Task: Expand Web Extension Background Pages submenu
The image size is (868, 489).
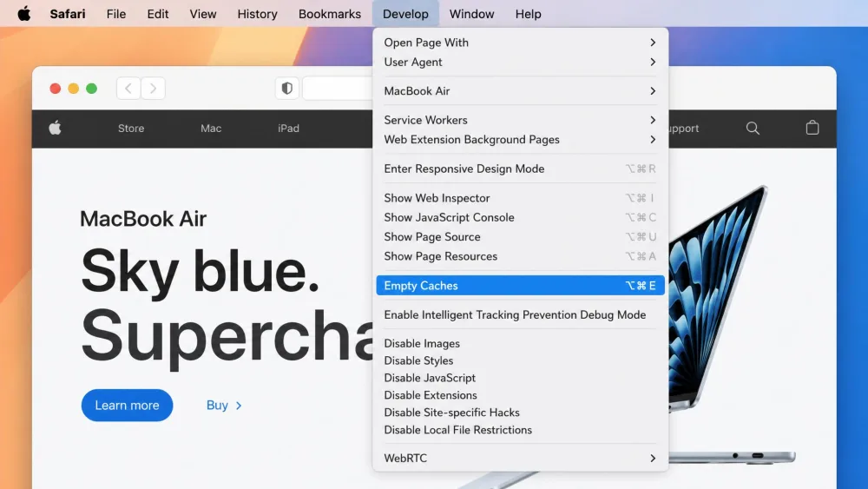Action: [x=520, y=140]
